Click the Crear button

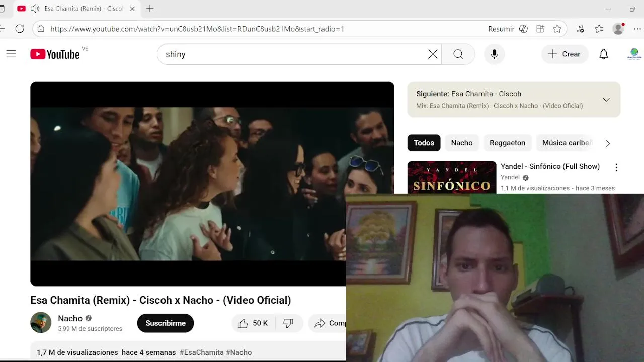tap(565, 54)
